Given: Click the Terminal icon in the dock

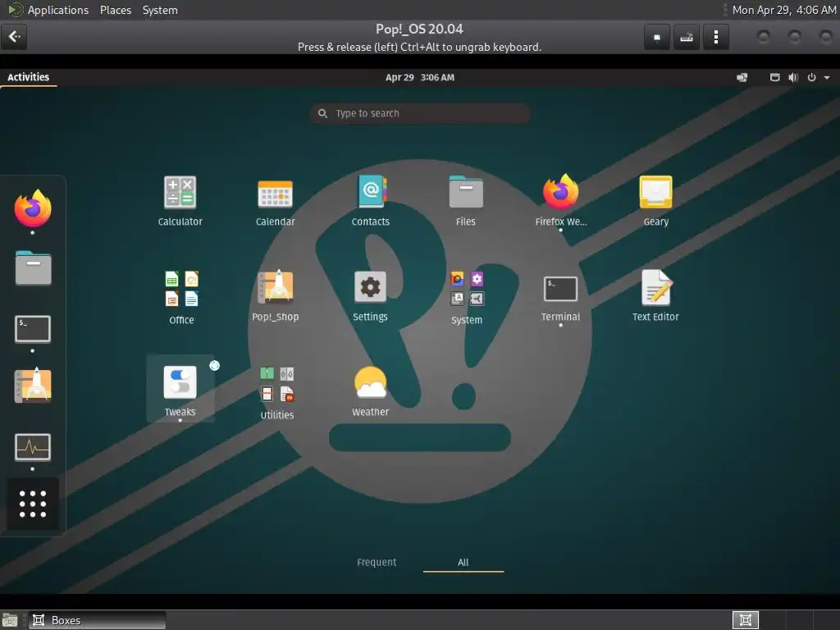Looking at the screenshot, I should [33, 328].
